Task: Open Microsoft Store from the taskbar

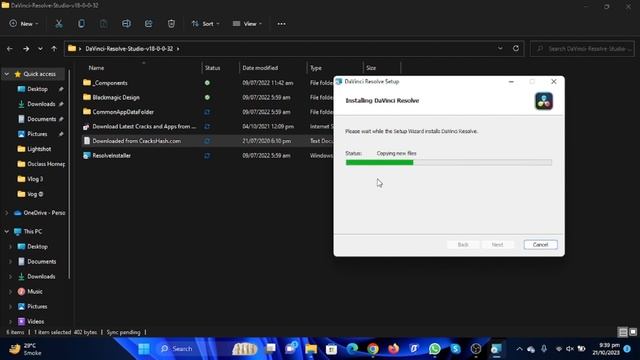Action: point(331,349)
